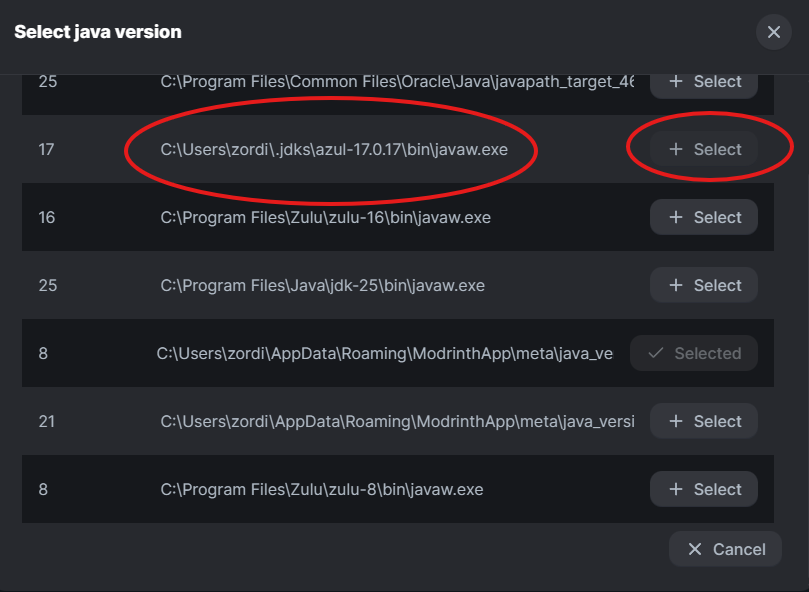Click Select for azul-17.0.17 Java
This screenshot has width=809, height=592.
704,150
